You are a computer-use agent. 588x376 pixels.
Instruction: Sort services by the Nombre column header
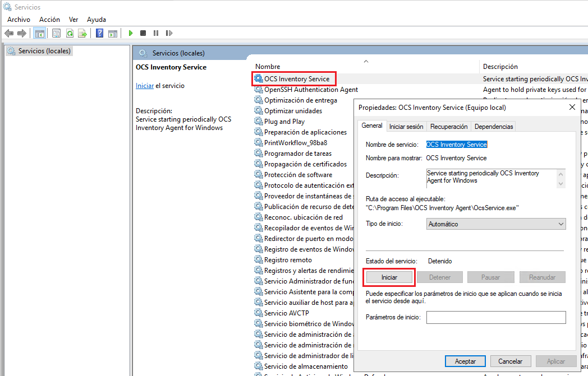click(268, 66)
